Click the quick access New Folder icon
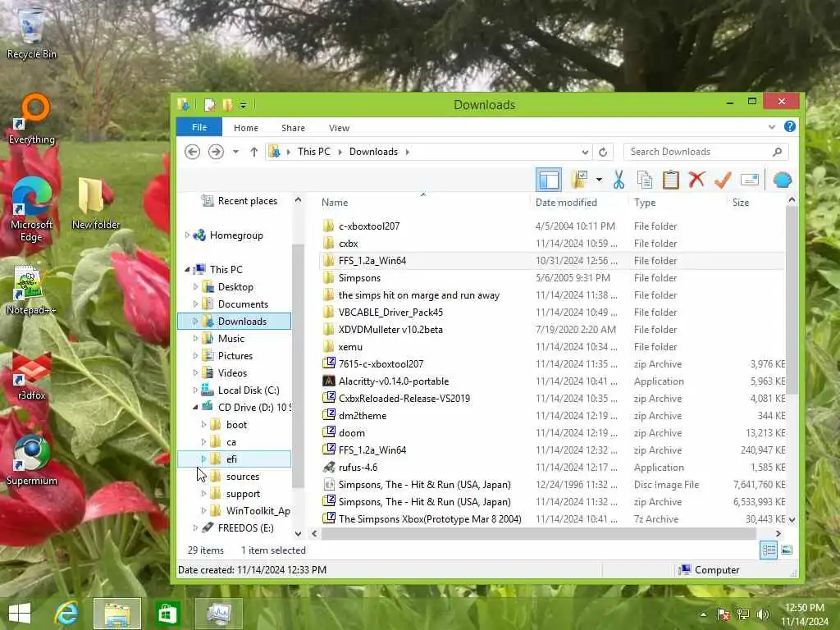Screen dimensions: 840x630 point(228,104)
